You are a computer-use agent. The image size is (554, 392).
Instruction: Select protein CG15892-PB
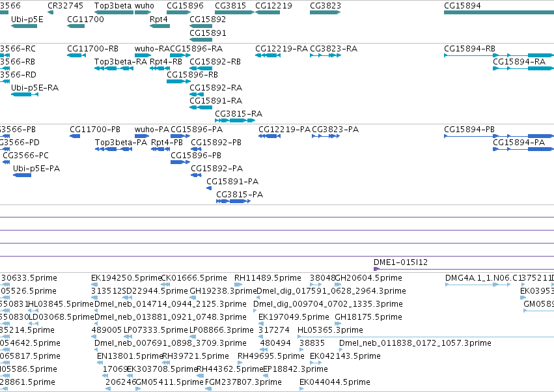pos(196,149)
